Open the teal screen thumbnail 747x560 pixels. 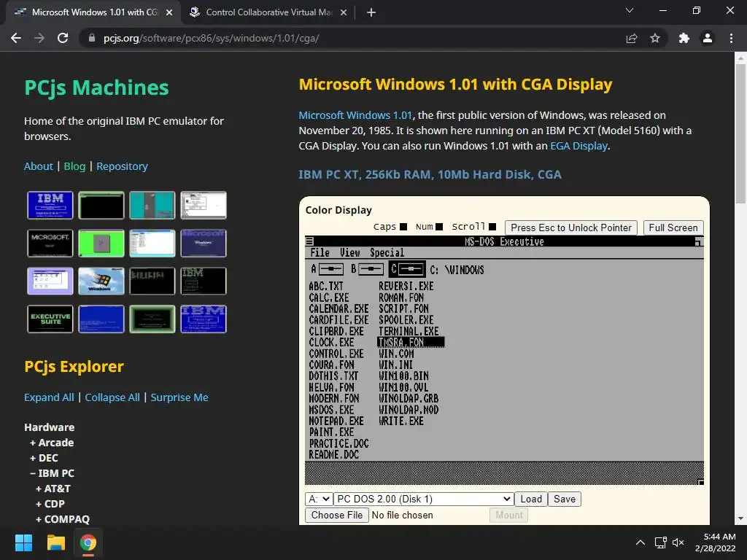152,205
